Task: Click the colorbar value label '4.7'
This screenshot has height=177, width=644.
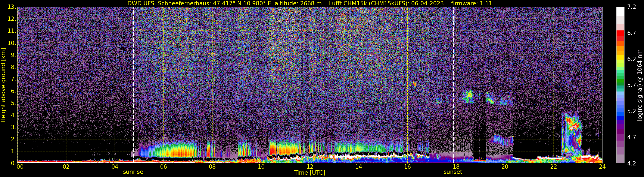Action: (x=632, y=137)
